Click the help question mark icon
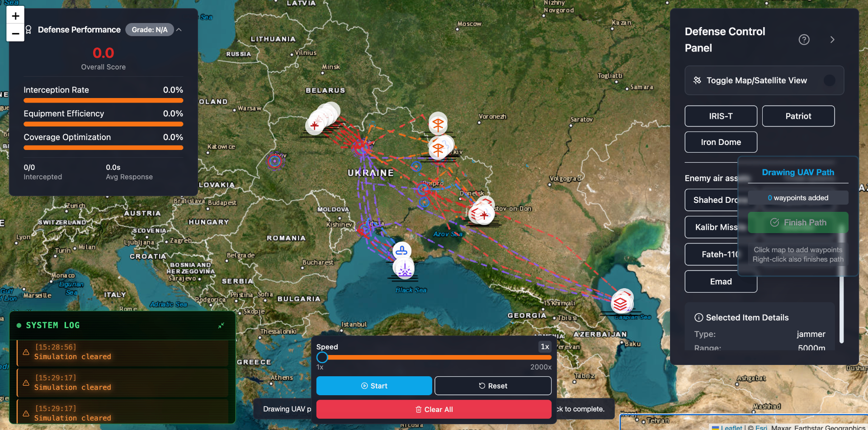 coord(804,40)
